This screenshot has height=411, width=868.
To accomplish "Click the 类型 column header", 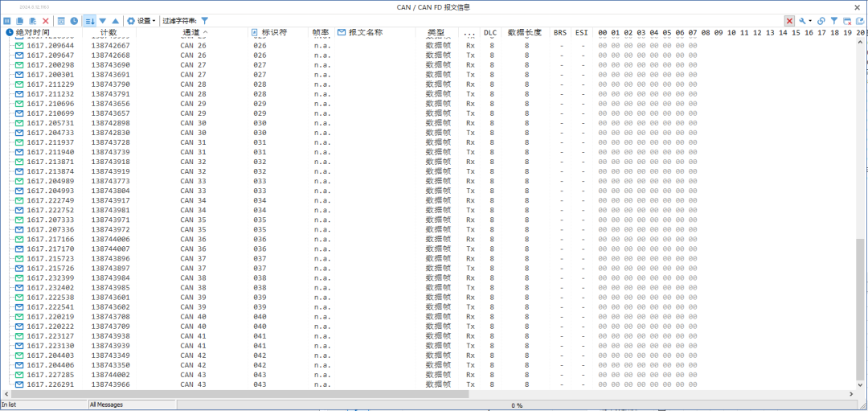I will coord(436,33).
